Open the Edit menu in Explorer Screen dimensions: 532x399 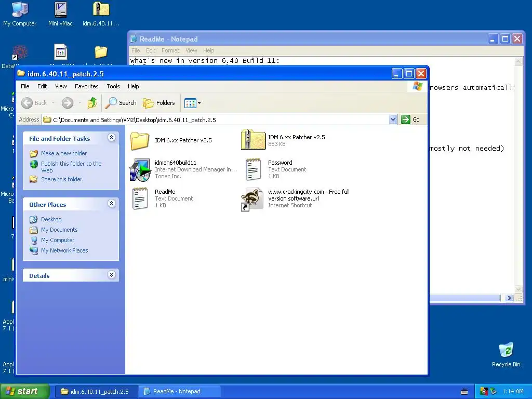tap(42, 86)
